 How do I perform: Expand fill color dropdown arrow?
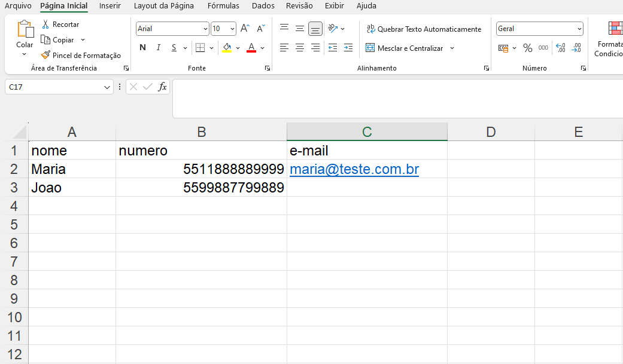click(238, 48)
